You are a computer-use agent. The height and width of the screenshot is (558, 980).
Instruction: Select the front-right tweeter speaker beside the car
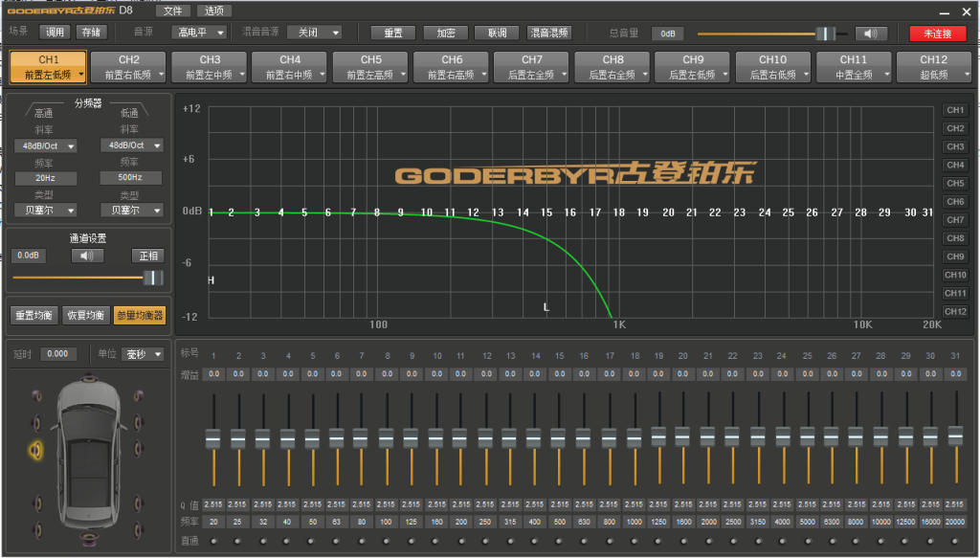click(138, 395)
